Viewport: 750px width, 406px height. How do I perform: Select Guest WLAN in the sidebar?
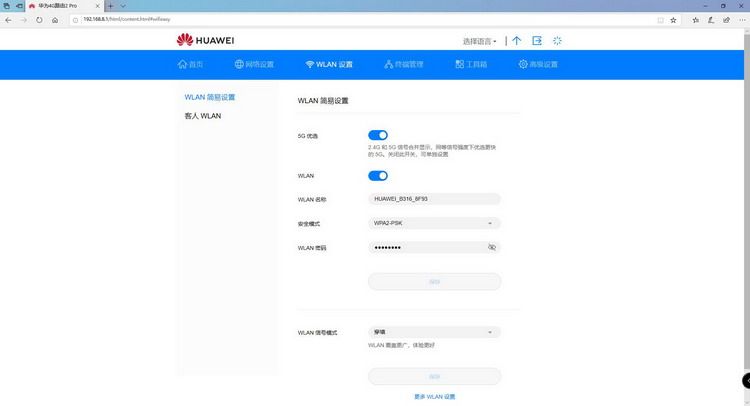point(203,116)
